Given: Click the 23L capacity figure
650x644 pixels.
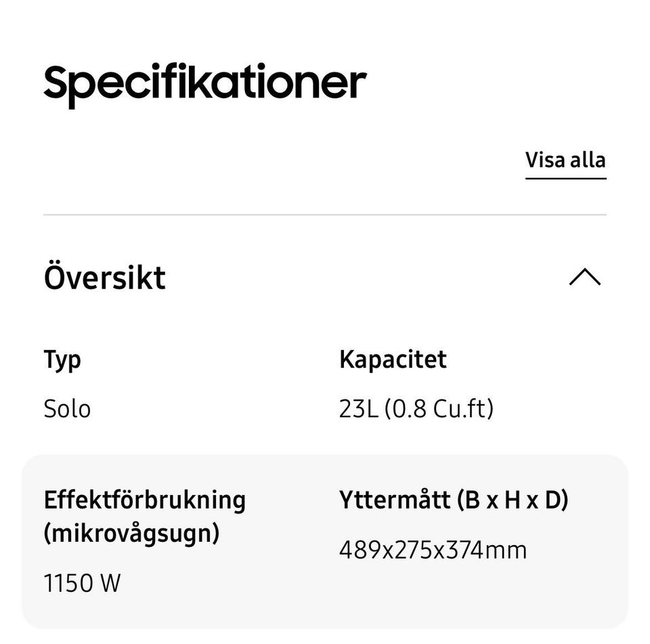Looking at the screenshot, I should click(359, 408).
